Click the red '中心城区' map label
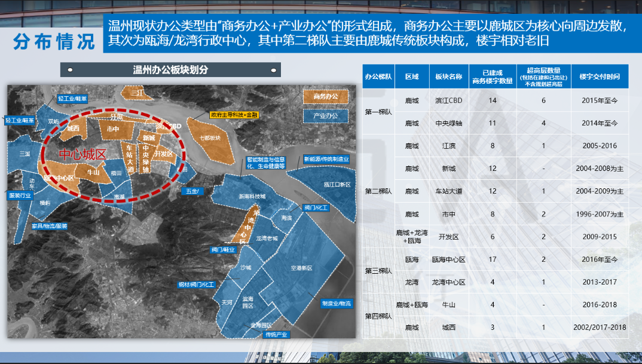 pos(82,154)
